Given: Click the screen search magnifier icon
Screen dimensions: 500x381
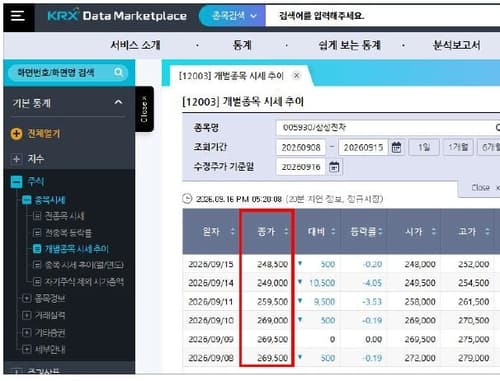Looking at the screenshot, I should click(119, 72).
